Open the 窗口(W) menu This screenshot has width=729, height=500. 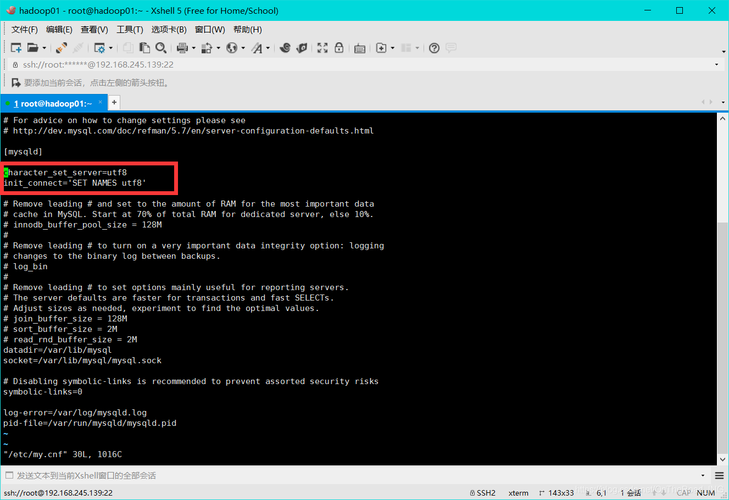(210, 30)
